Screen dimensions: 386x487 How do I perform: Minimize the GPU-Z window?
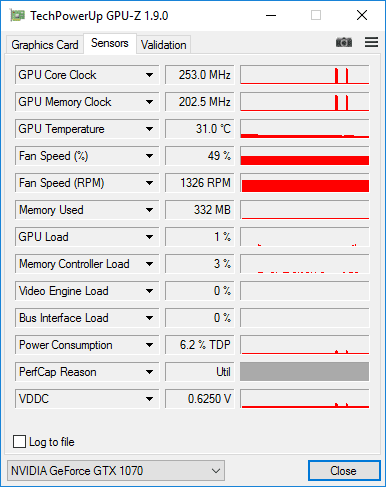[x=271, y=15]
